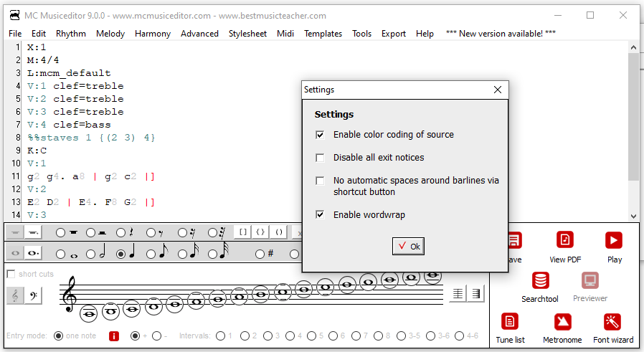Click the editor scrollbar up arrow
Viewport: 644px width, 352px height.
633,47
